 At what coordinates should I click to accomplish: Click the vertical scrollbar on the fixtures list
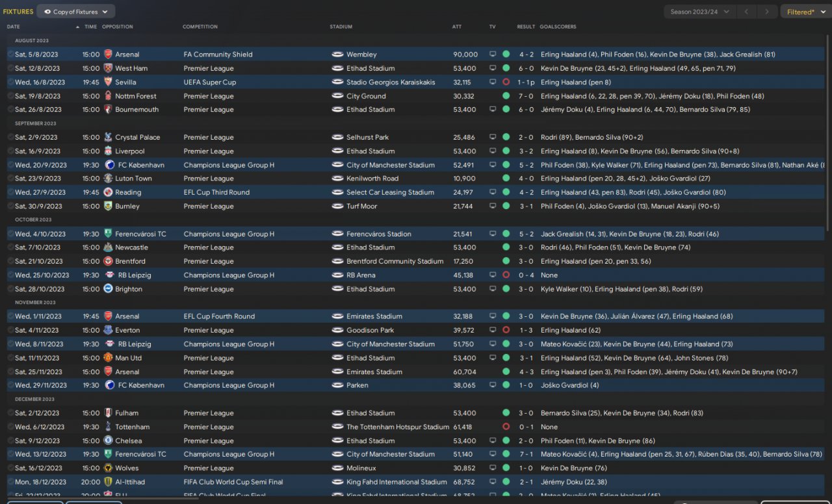[828, 130]
